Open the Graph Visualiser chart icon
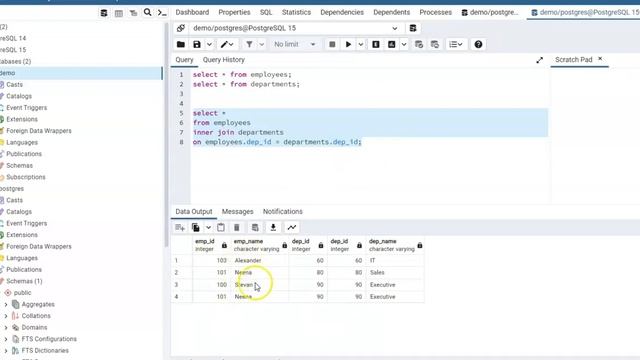 291,227
